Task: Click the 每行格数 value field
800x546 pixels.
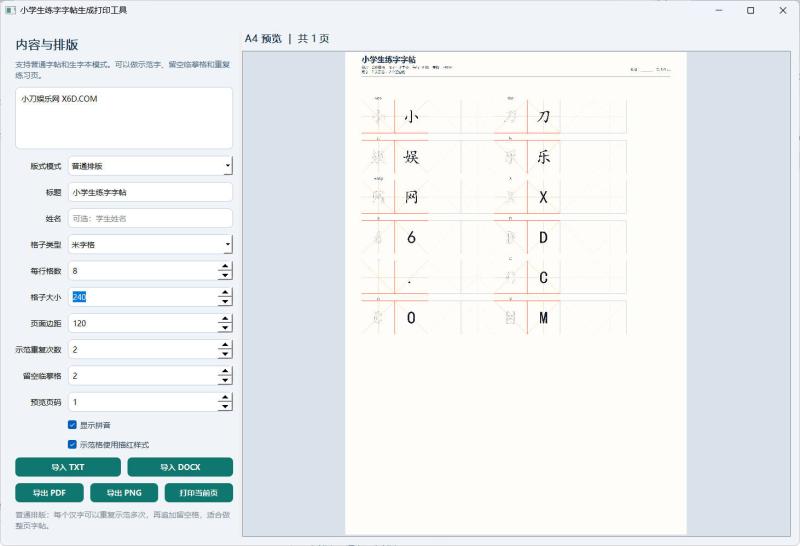Action: [x=143, y=271]
